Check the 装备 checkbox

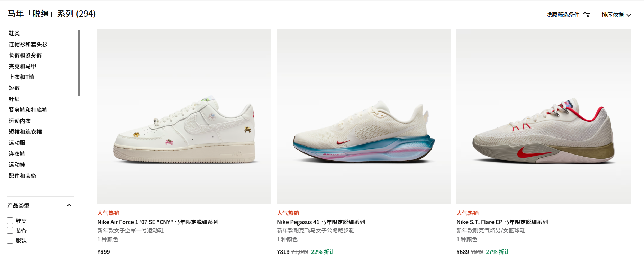coord(10,230)
